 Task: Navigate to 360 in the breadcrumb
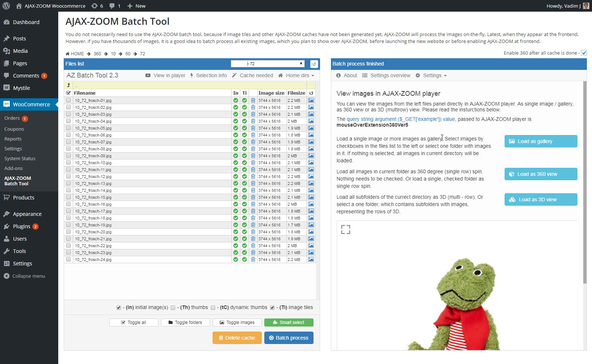(97, 54)
